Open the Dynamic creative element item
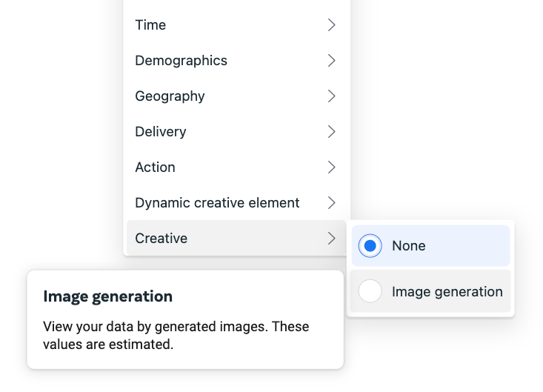 tap(236, 202)
